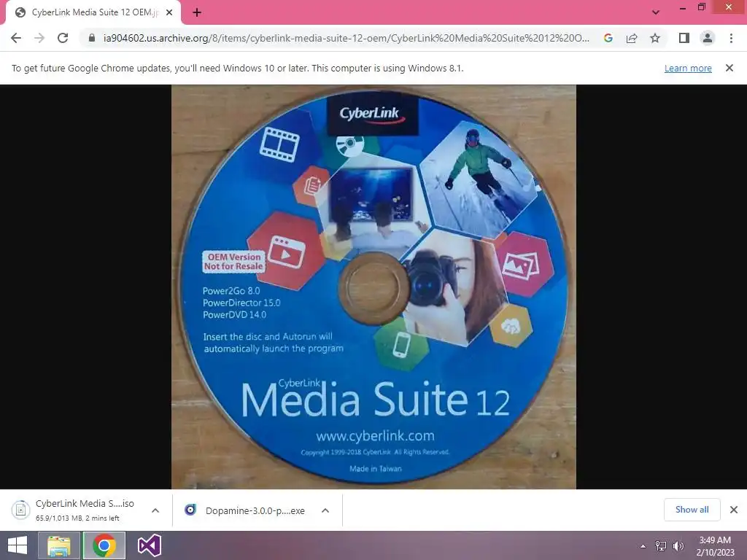View site information via the padlock icon

click(92, 38)
